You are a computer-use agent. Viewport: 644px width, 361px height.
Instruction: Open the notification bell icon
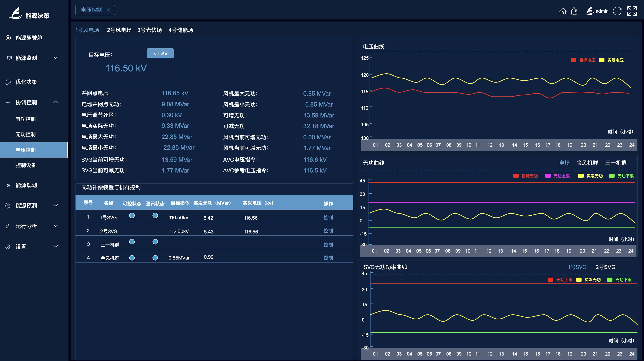[x=574, y=11]
